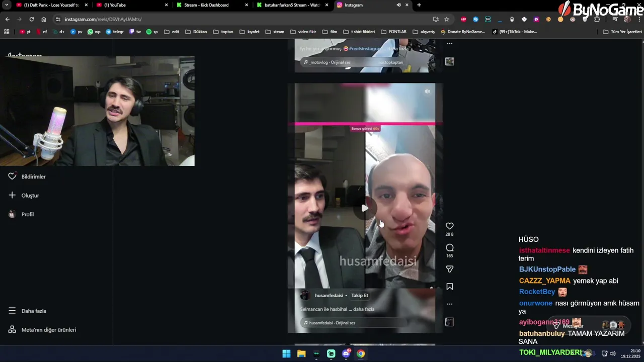Open 'Donate ByNoGame...' bookmark
The image size is (644, 362).
pos(463,32)
